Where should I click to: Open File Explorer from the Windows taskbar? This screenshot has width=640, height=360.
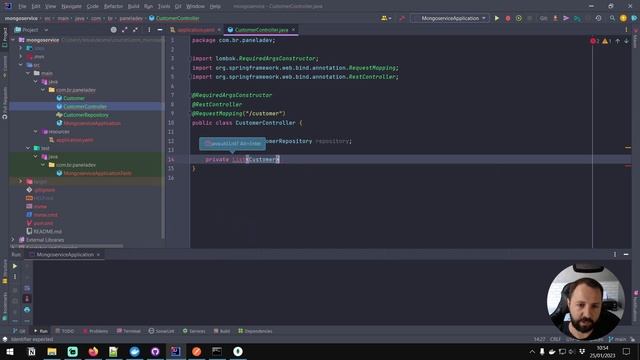[x=52, y=351]
